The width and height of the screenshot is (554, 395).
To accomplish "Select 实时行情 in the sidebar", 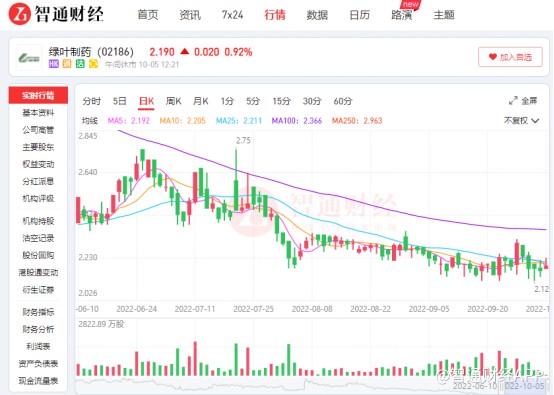I will point(38,95).
